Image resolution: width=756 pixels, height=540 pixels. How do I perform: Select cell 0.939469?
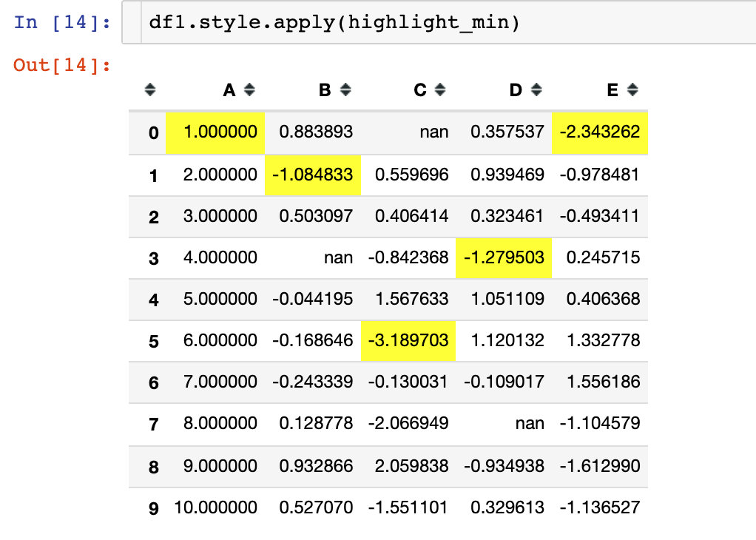(x=503, y=175)
